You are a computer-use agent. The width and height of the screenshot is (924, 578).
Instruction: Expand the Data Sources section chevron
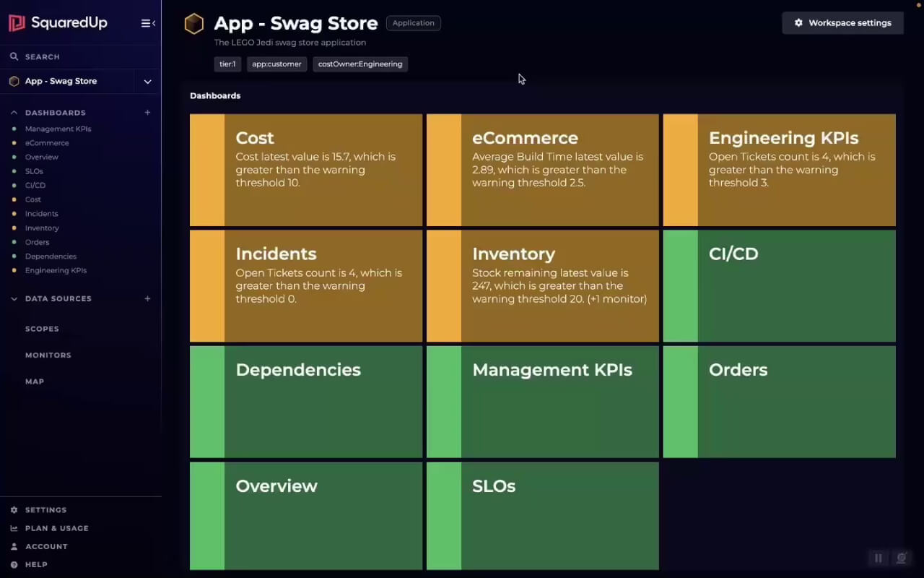pos(14,298)
